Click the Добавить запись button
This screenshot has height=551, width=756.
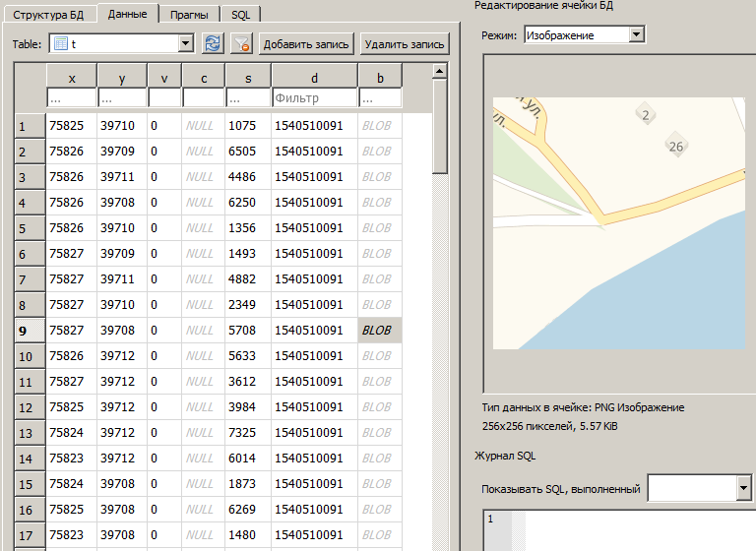307,43
